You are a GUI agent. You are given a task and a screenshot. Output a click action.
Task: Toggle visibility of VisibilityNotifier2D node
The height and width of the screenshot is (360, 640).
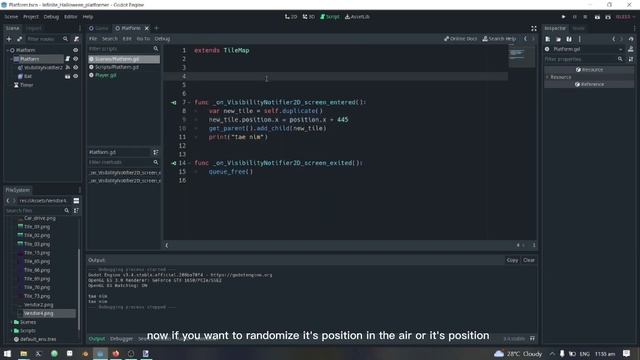pyautogui.click(x=76, y=67)
